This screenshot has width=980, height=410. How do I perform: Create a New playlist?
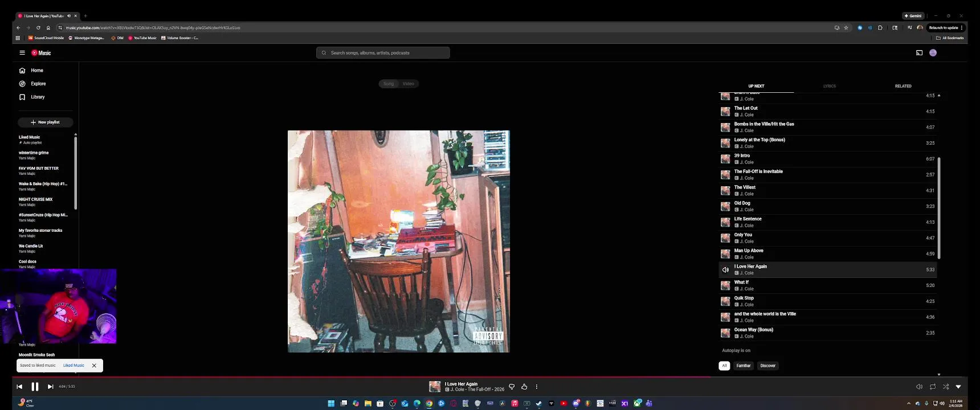pyautogui.click(x=45, y=122)
